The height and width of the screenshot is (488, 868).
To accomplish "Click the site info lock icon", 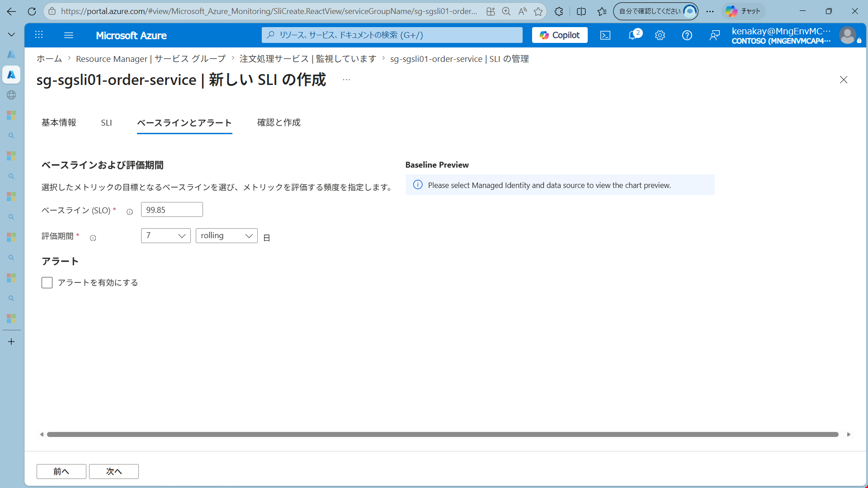I will coord(52,11).
